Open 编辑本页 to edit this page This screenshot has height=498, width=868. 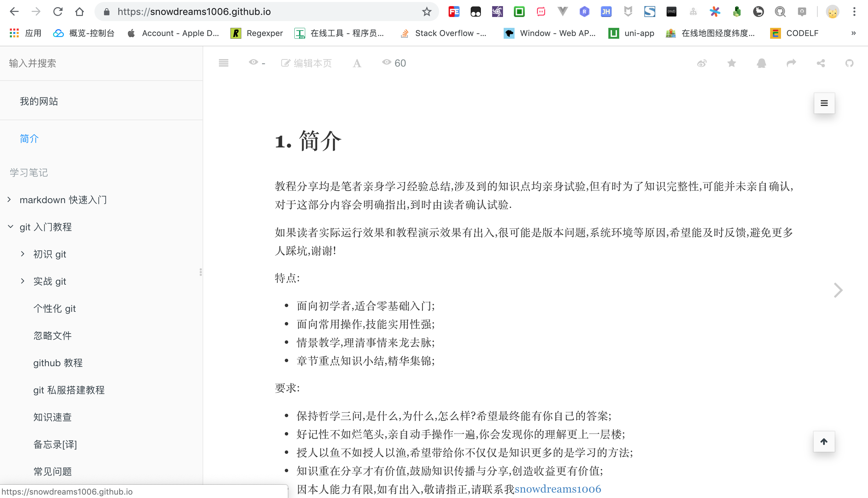[x=306, y=63]
